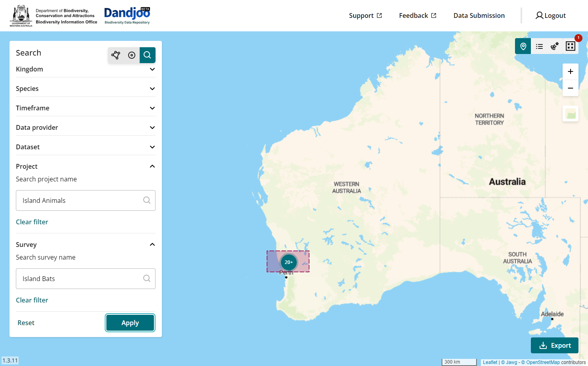The image size is (588, 366).
Task: Select the polygon area search tool
Action: pos(116,55)
